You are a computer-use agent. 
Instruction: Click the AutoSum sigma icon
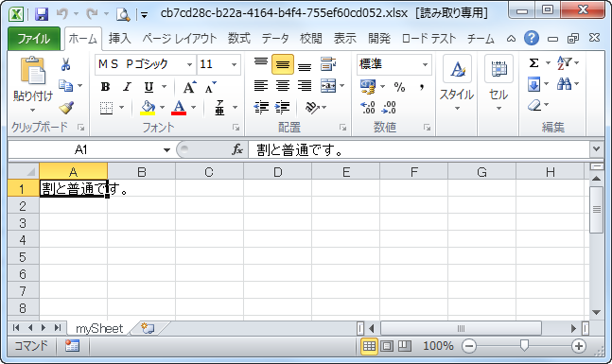(533, 62)
